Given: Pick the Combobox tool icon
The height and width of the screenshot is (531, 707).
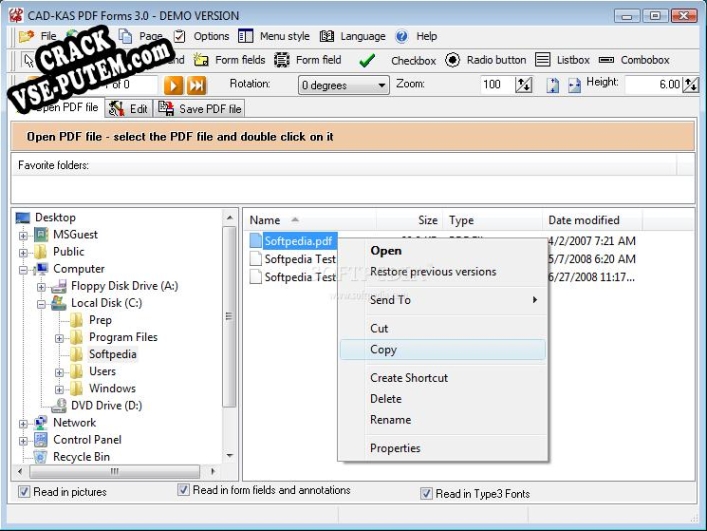Looking at the screenshot, I should tap(607, 60).
